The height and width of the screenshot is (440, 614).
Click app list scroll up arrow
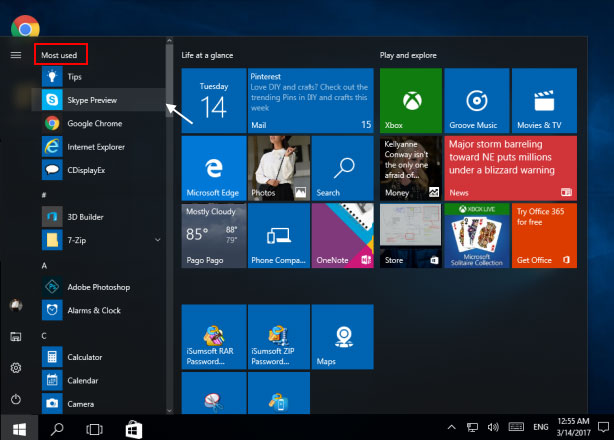pos(169,40)
